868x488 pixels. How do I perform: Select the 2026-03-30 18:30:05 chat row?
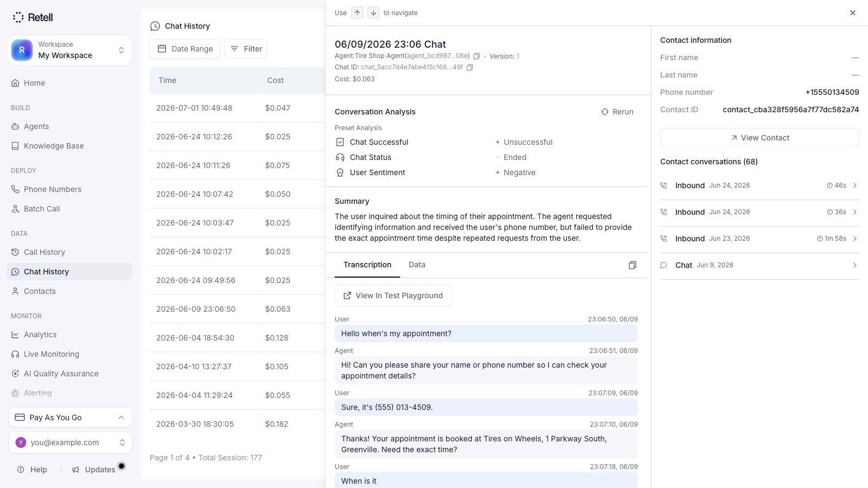pos(238,424)
